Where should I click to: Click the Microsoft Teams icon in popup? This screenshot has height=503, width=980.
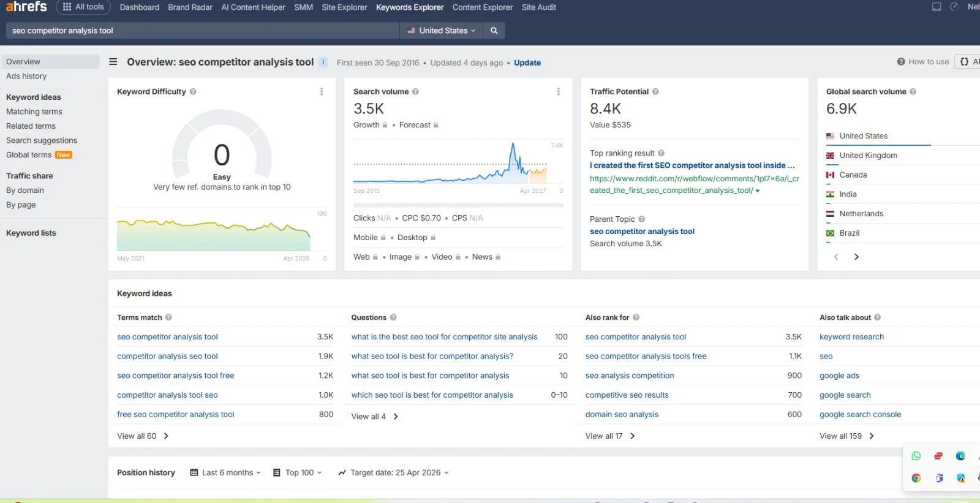pyautogui.click(x=938, y=478)
